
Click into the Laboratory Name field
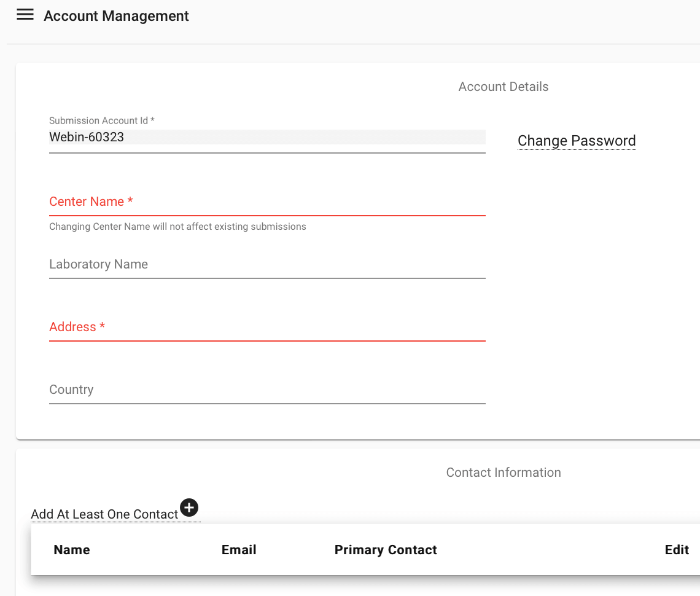(267, 265)
